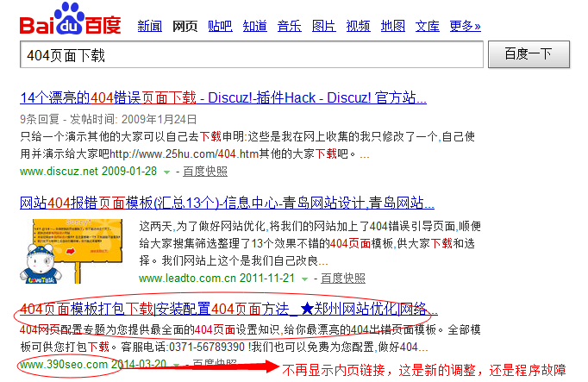The image size is (588, 382).
Task: Expand the arrow beside the 2009-01-28 date
Action: click(166, 172)
